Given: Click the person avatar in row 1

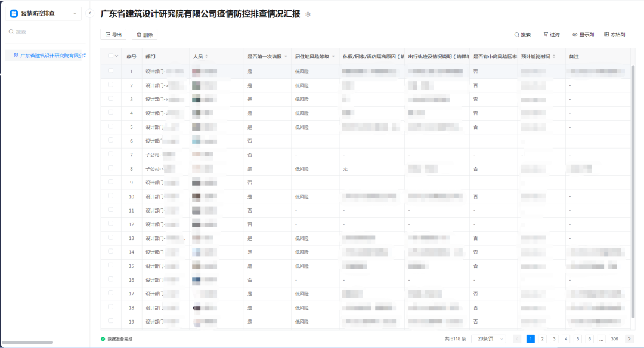Looking at the screenshot, I should (196, 71).
